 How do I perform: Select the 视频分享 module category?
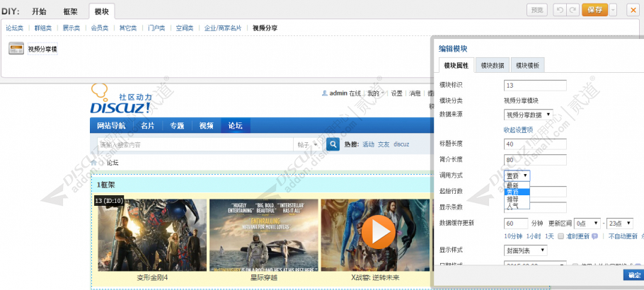[x=265, y=28]
